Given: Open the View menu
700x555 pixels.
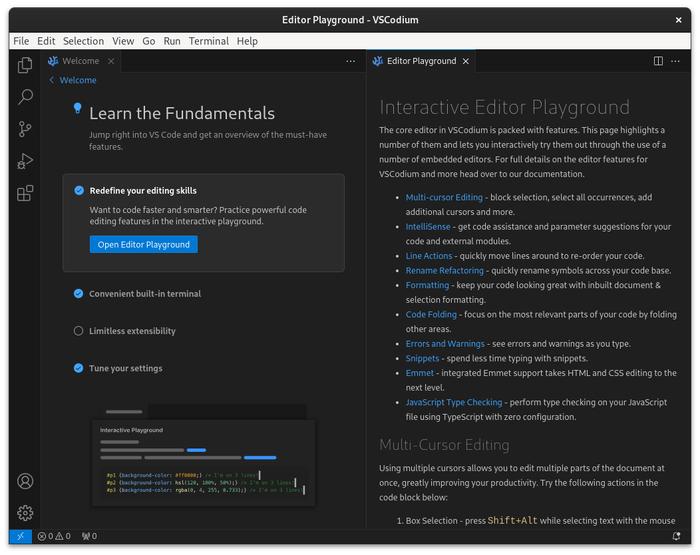Looking at the screenshot, I should (x=123, y=41).
